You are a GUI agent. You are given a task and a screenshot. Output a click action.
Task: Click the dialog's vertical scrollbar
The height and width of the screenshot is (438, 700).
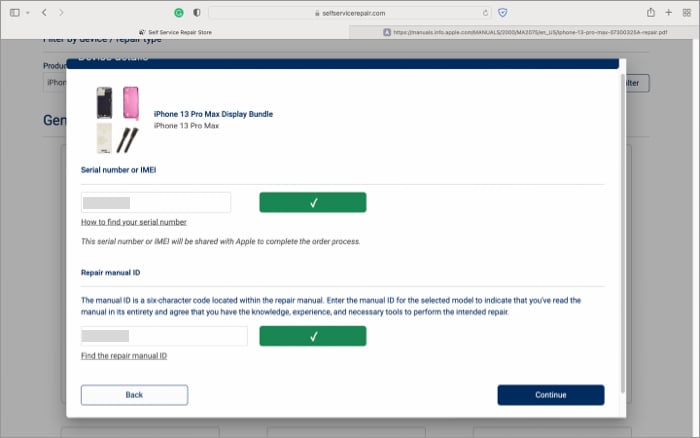[622, 234]
